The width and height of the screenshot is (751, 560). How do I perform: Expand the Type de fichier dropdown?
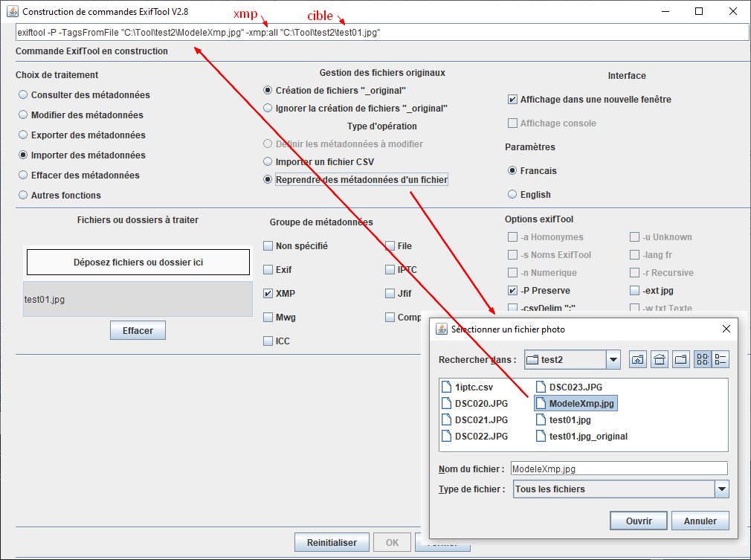722,489
